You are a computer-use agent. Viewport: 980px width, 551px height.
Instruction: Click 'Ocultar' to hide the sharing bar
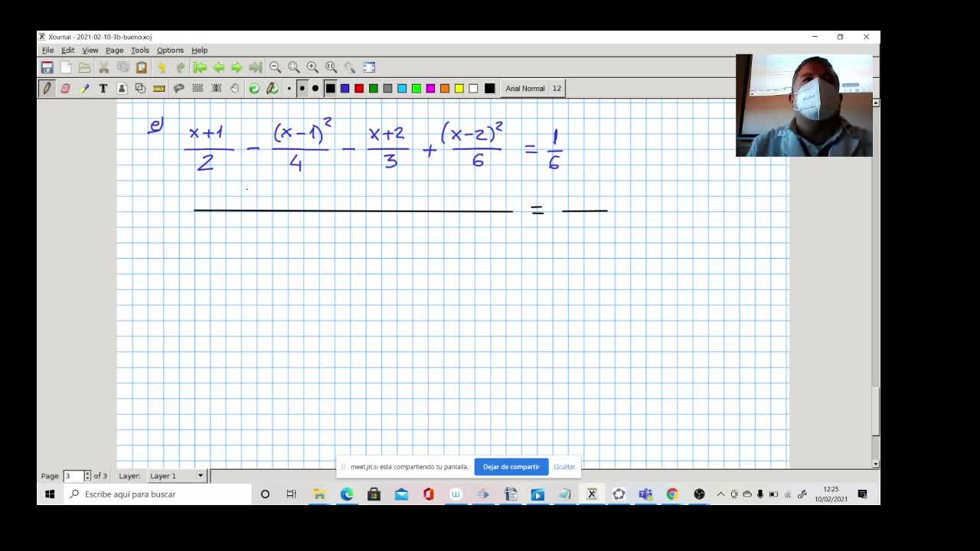click(564, 467)
